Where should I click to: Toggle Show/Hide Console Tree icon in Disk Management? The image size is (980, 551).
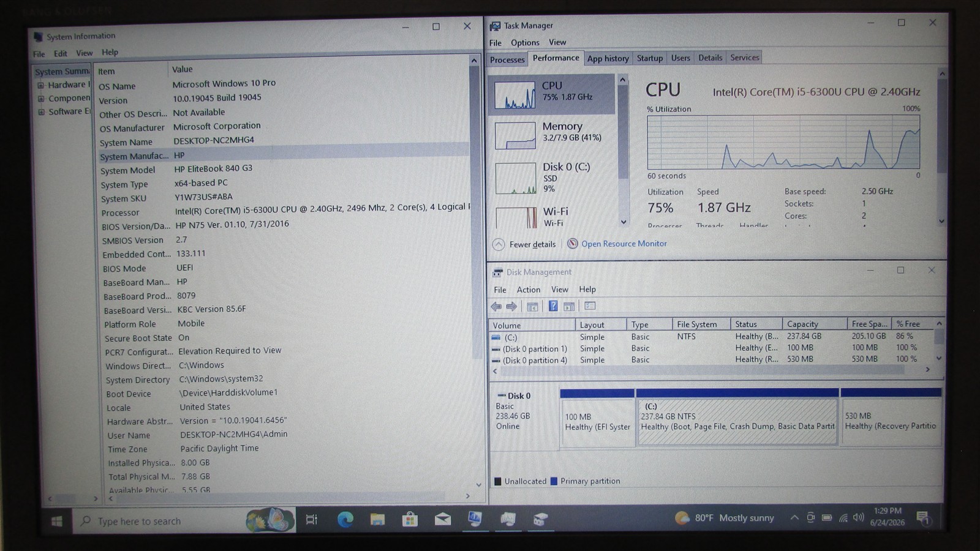pos(532,306)
